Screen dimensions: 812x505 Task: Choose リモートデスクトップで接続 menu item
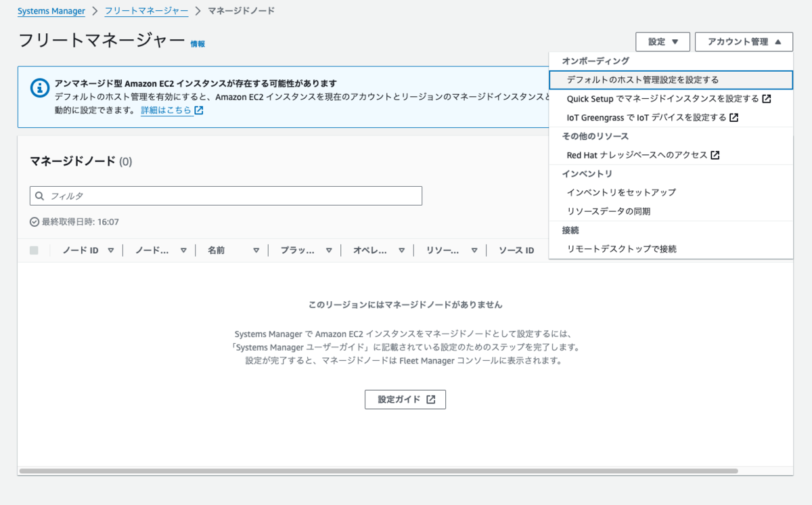[671, 249]
